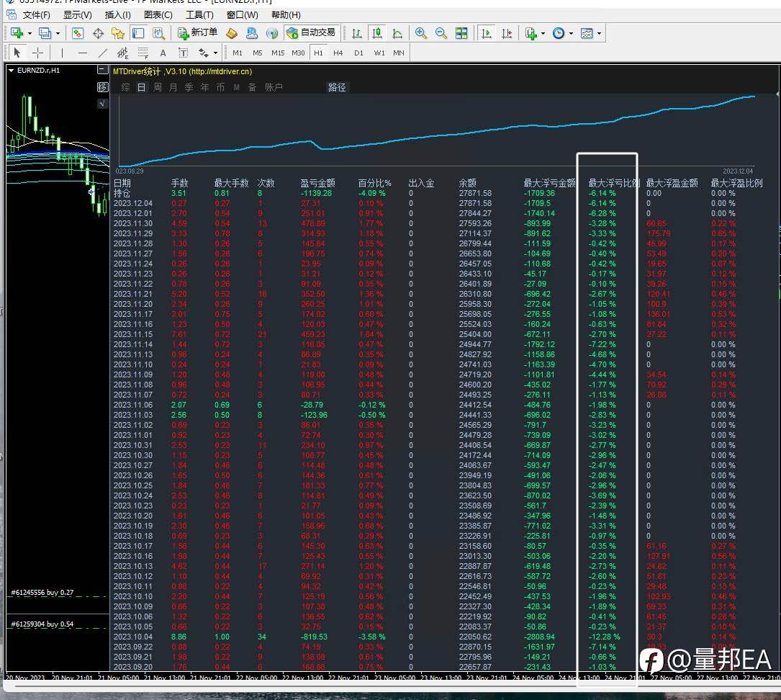Zoom out on the chart

click(441, 33)
